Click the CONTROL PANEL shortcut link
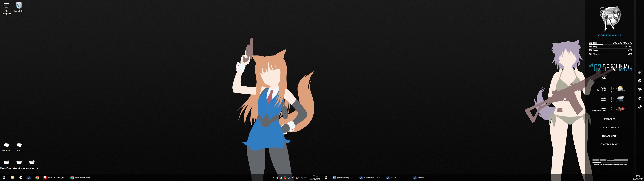The width and height of the screenshot is (644, 181). (x=609, y=144)
